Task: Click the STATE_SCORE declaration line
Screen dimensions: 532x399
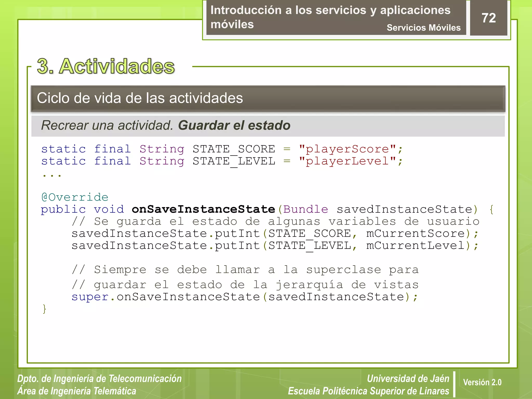Action: point(222,149)
